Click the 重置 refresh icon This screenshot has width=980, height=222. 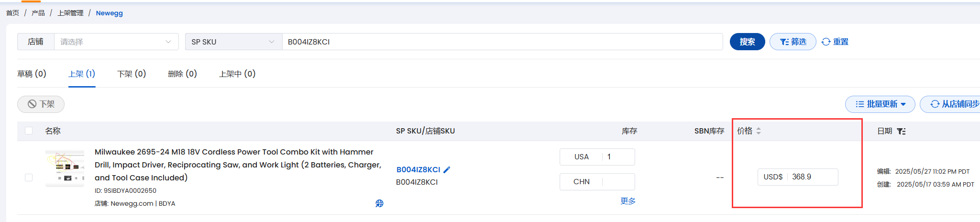826,42
